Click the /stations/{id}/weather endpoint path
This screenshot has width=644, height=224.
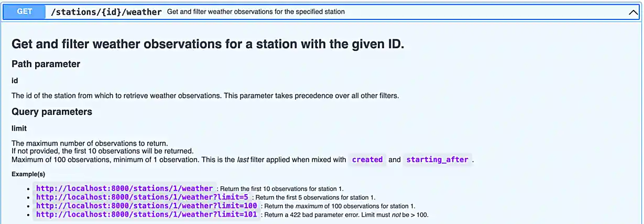tap(106, 12)
